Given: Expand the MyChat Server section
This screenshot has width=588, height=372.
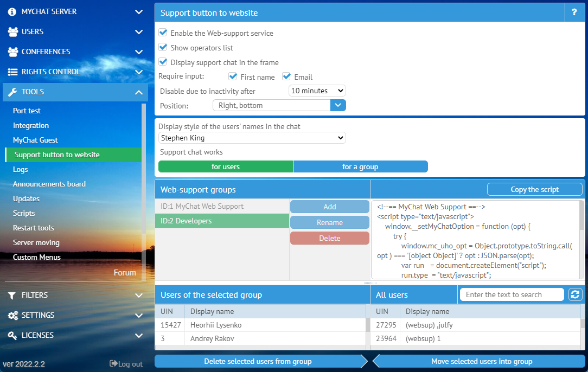Looking at the screenshot, I should coord(139,12).
